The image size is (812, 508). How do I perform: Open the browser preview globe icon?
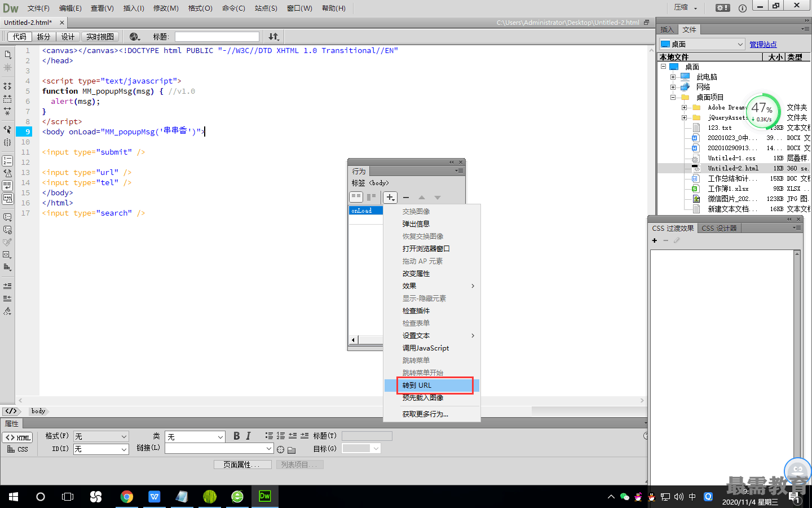(x=135, y=37)
